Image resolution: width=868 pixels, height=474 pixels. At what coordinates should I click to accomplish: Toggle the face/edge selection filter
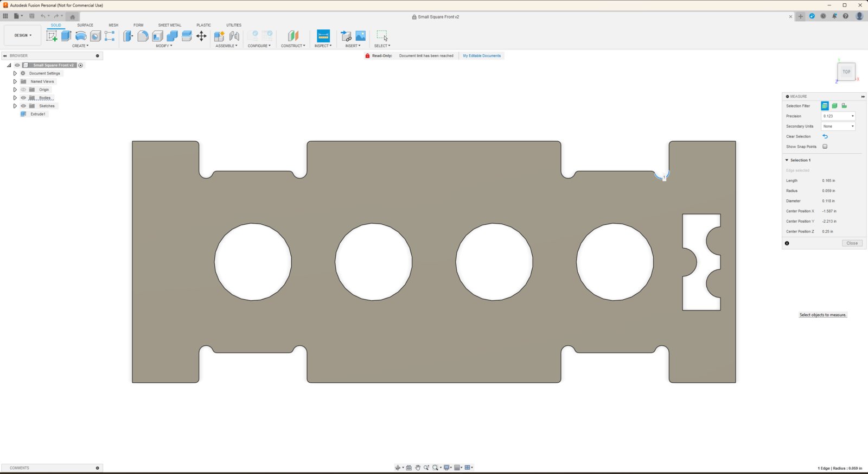tap(825, 106)
